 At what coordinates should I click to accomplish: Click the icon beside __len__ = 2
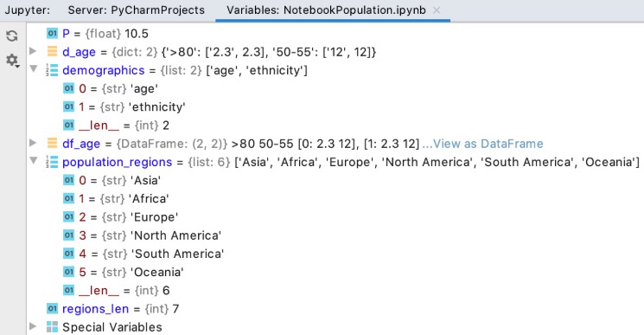(x=68, y=125)
